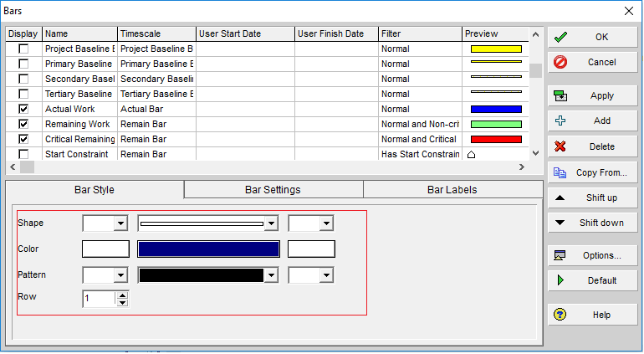Confirm with the OK button
This screenshot has height=354, width=644.
[x=592, y=37]
